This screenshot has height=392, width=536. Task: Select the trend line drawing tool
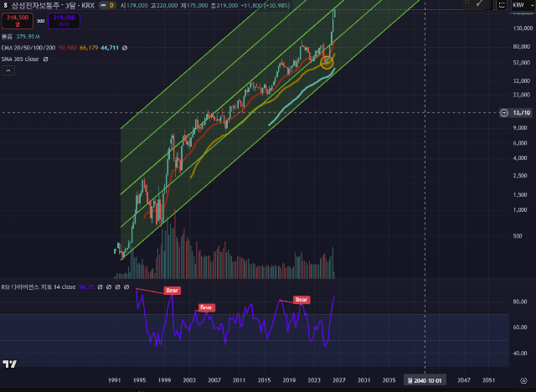point(480,3)
